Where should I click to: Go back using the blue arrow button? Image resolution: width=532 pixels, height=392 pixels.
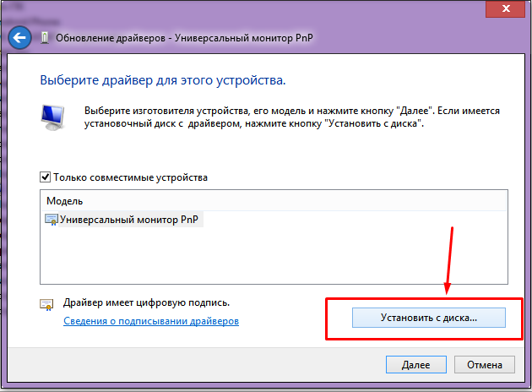19,37
